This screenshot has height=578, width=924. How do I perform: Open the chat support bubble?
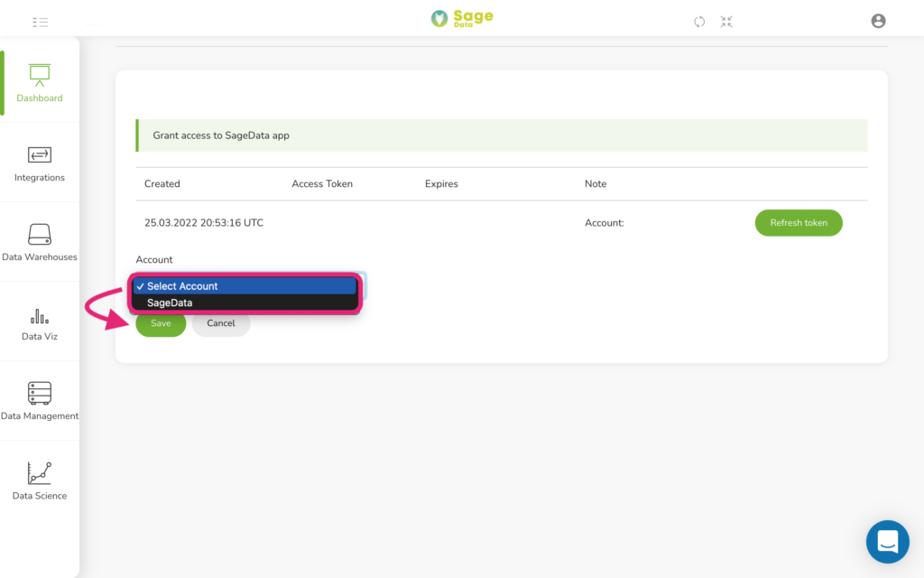[x=888, y=542]
